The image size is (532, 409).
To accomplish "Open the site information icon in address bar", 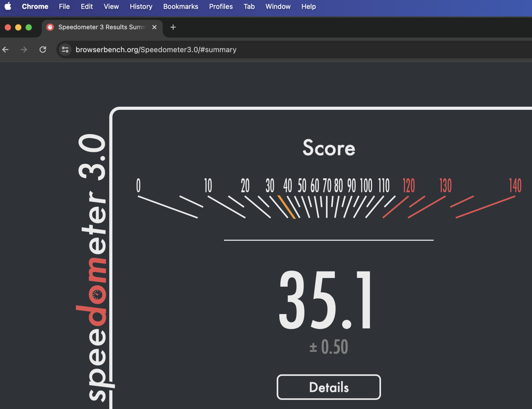I will [x=65, y=49].
